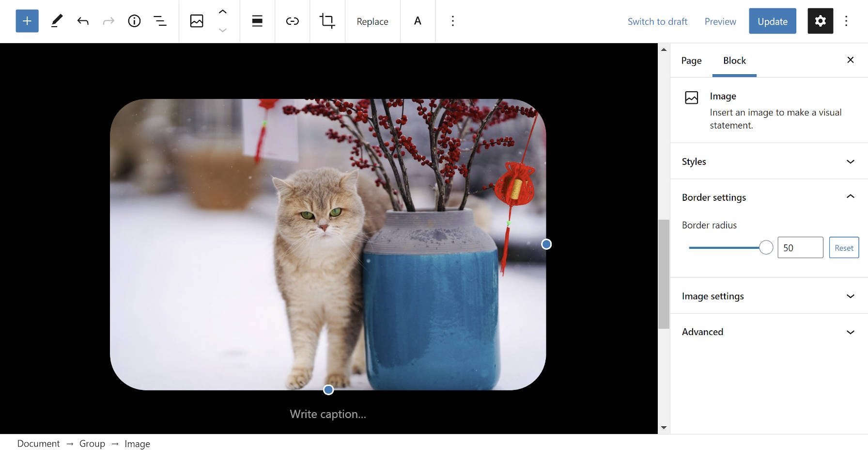Open editor Settings with the gear icon
The image size is (868, 450).
pos(820,21)
